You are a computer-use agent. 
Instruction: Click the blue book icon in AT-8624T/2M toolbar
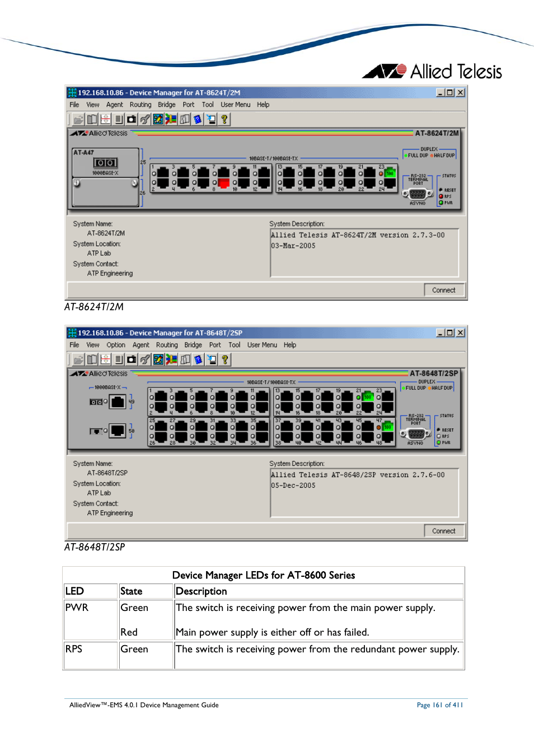(198, 119)
